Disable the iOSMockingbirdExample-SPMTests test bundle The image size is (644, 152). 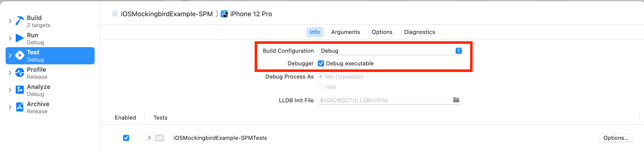[x=126, y=138]
